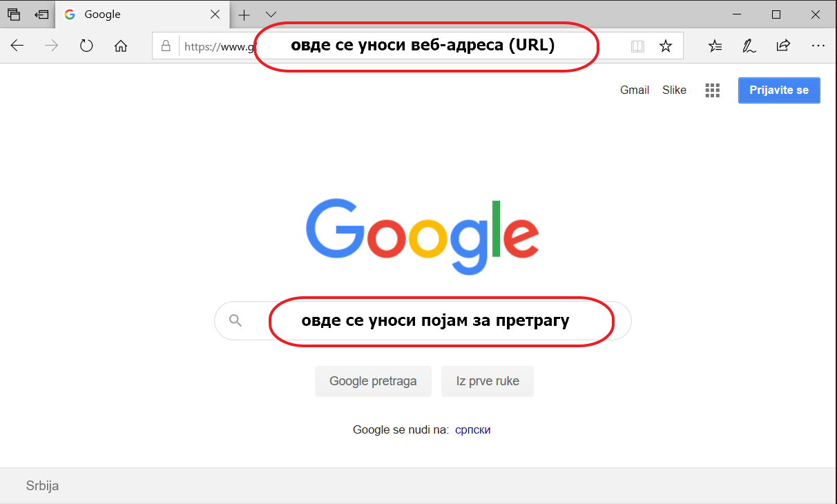
Task: Switch Google language to српски
Action: coord(472,429)
